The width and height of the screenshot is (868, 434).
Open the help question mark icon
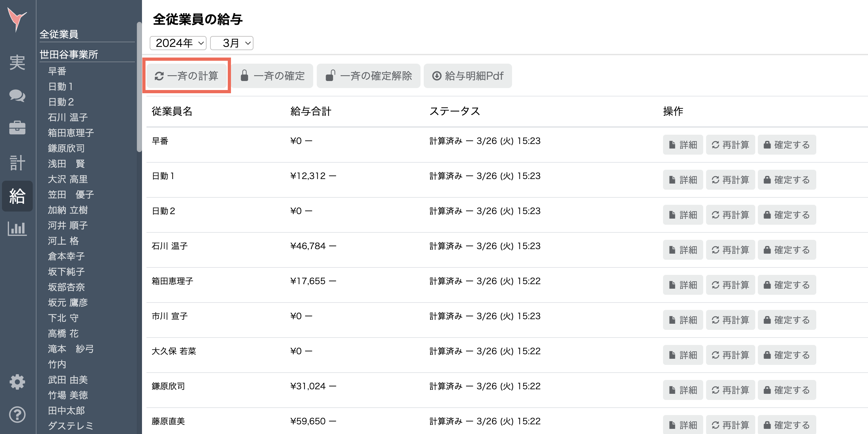click(17, 414)
